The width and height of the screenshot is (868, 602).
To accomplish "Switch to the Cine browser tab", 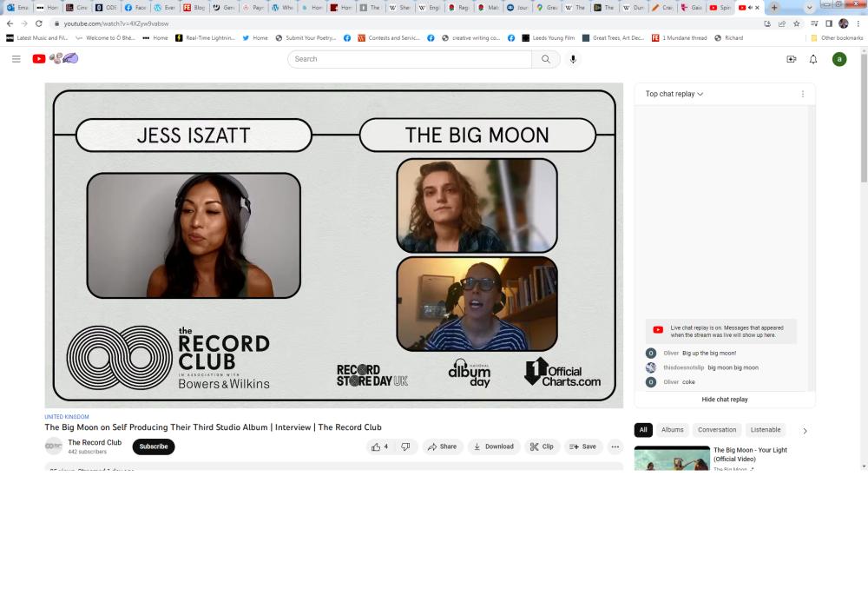I will 77,8.
